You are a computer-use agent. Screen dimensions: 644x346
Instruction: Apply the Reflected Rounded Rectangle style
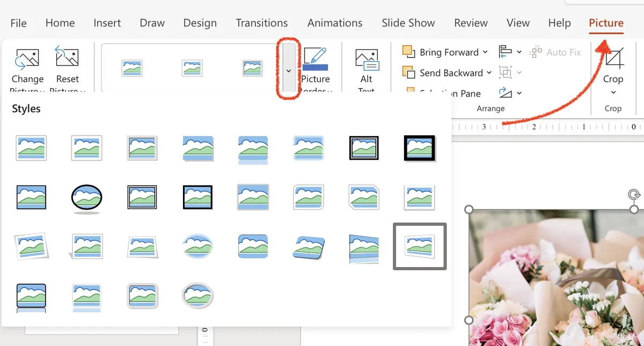(253, 149)
